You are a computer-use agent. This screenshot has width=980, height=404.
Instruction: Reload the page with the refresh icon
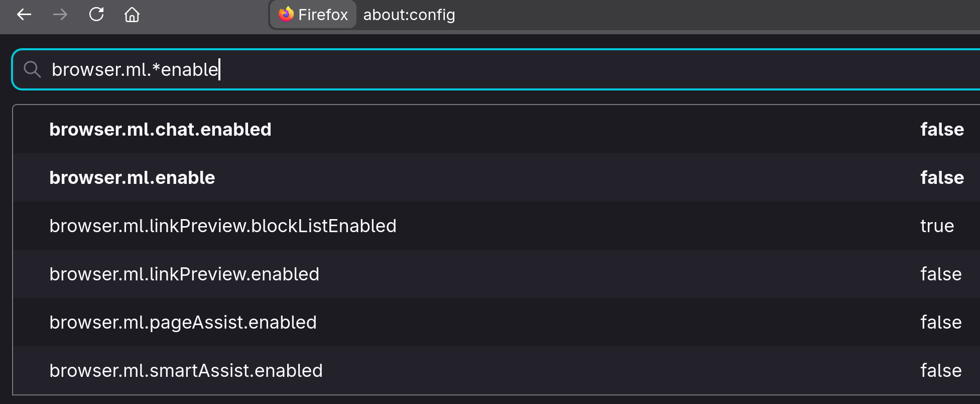96,15
